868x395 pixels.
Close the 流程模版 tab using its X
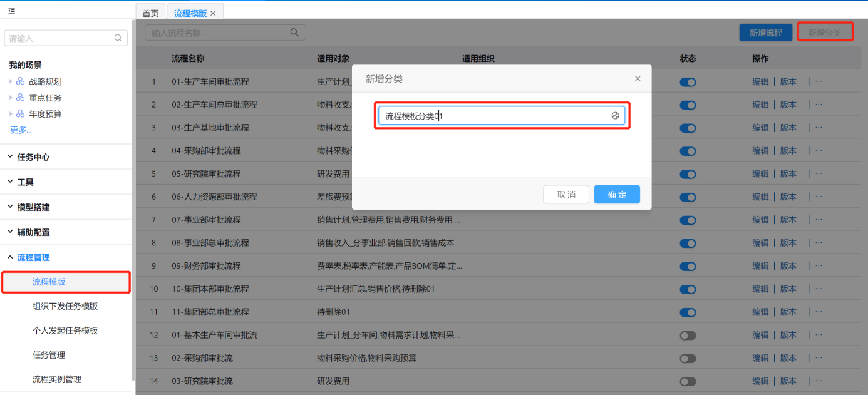(213, 13)
